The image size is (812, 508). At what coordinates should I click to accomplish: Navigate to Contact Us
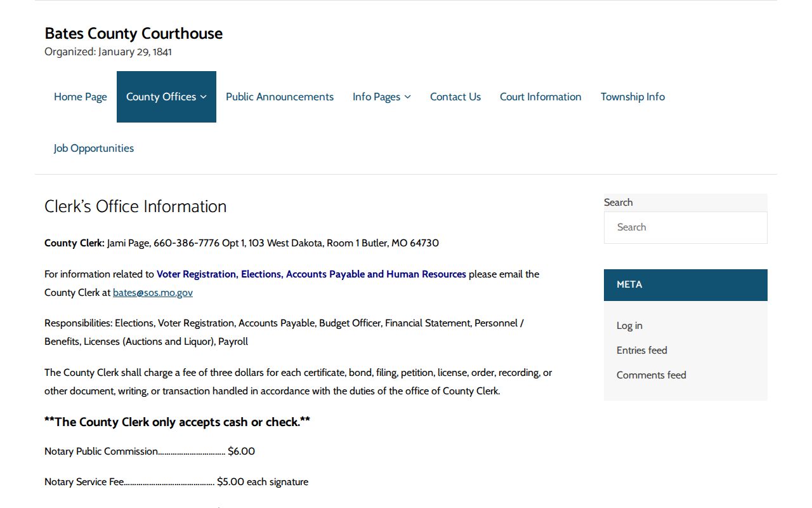point(455,97)
